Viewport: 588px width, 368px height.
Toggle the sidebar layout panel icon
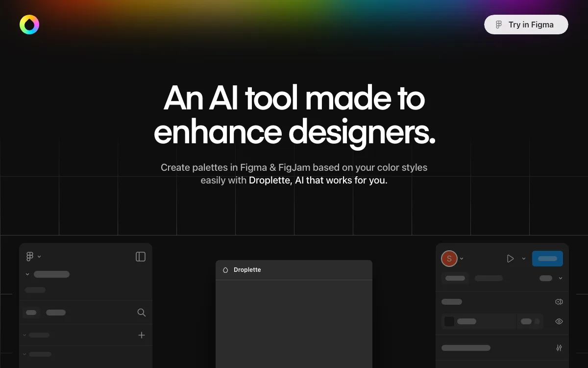click(141, 257)
